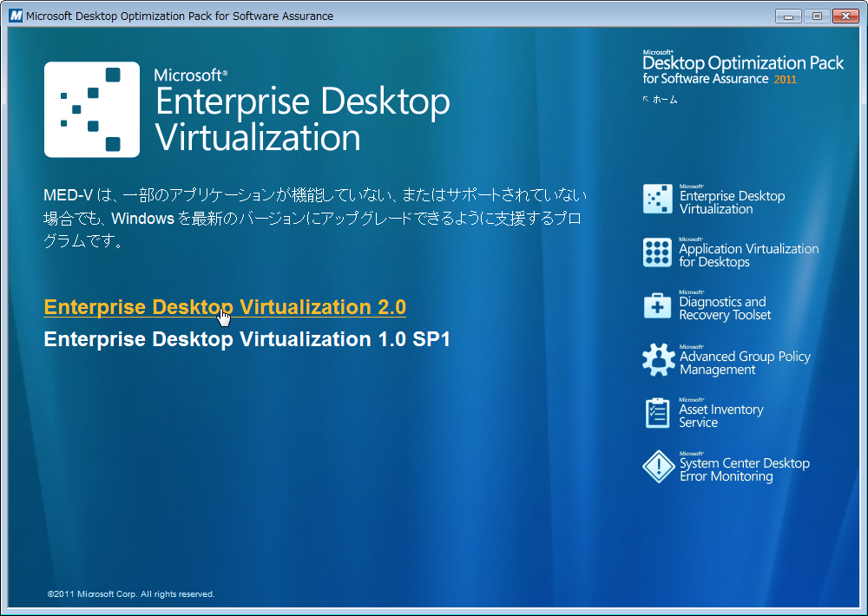This screenshot has height=616, width=868.
Task: Click the title bar application icon
Action: click(15, 16)
